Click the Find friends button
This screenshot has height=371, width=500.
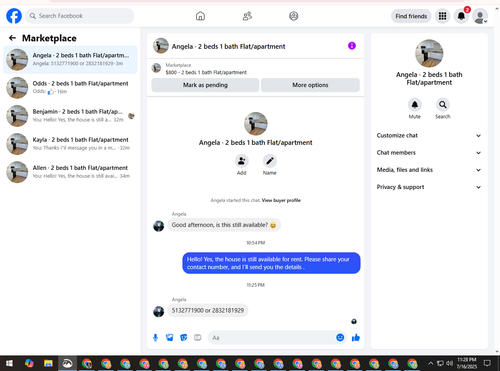411,16
